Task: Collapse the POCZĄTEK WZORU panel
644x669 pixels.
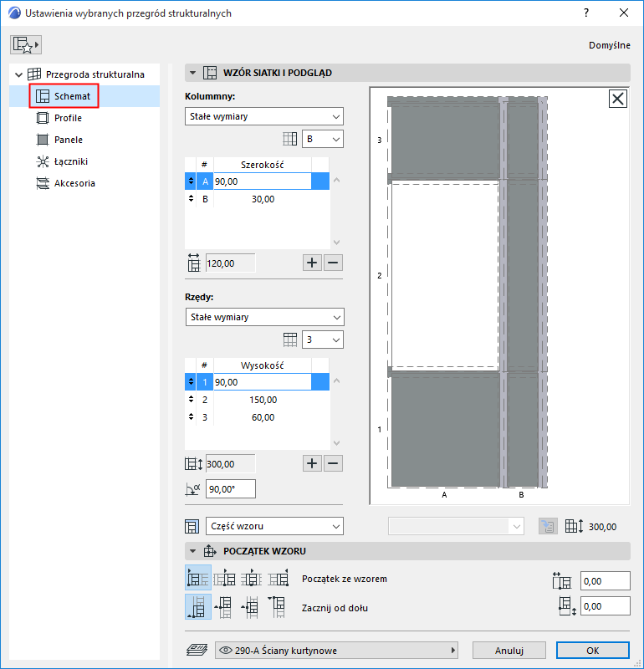Action: pyautogui.click(x=193, y=551)
